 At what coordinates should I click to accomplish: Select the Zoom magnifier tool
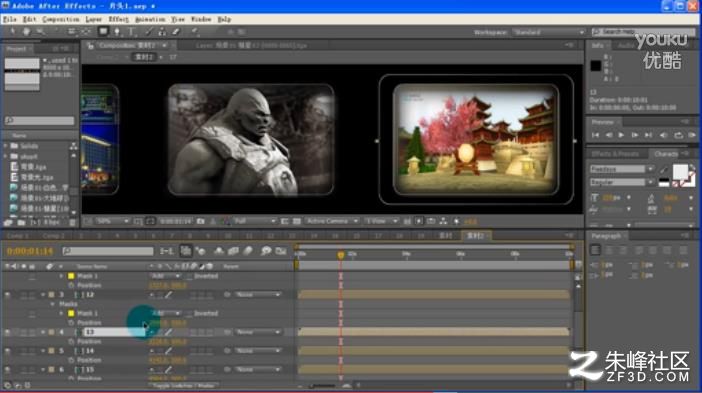coord(40,31)
